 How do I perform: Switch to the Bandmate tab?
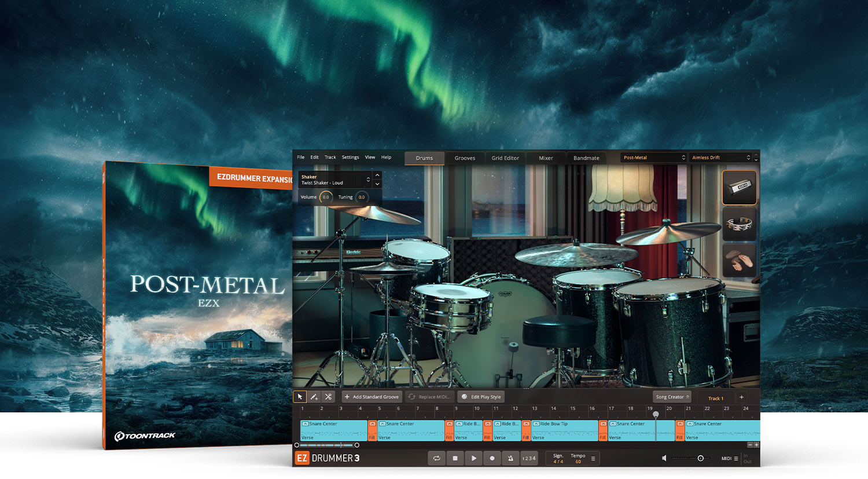click(x=586, y=158)
